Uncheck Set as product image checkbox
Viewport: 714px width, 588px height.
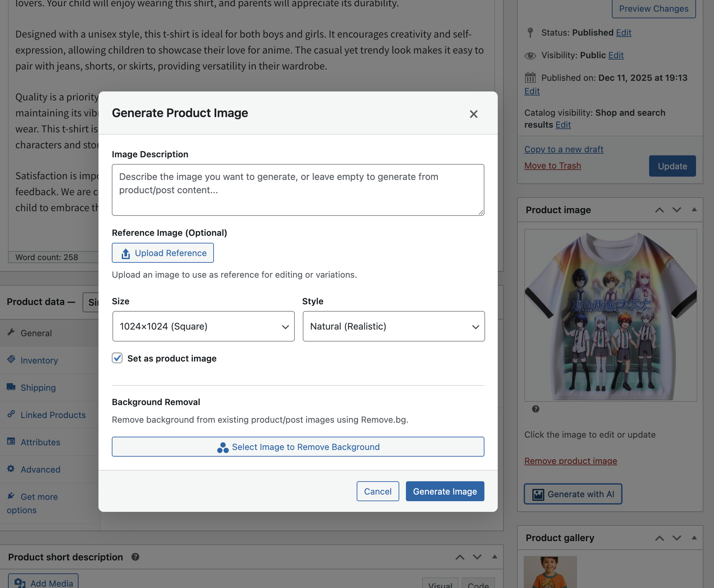click(x=117, y=358)
